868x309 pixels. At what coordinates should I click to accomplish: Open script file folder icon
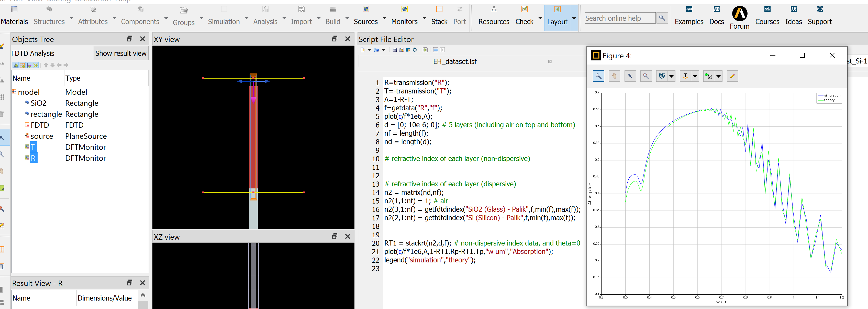click(x=376, y=50)
